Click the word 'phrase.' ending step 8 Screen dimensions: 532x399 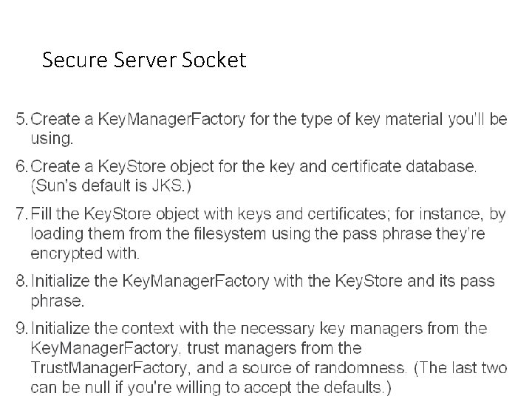click(56, 301)
